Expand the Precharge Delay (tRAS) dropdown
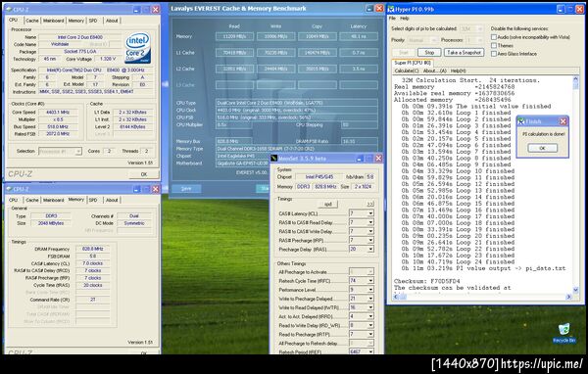Screen dimensions: 588x374 [x=370, y=250]
